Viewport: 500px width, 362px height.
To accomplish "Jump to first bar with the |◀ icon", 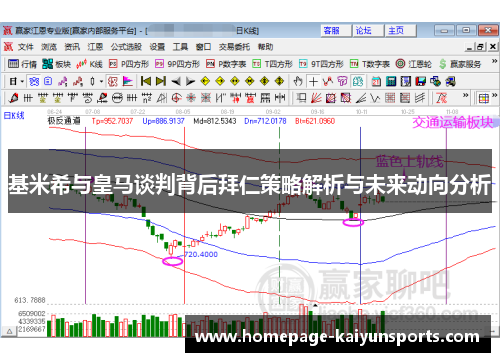I will coord(146,81).
